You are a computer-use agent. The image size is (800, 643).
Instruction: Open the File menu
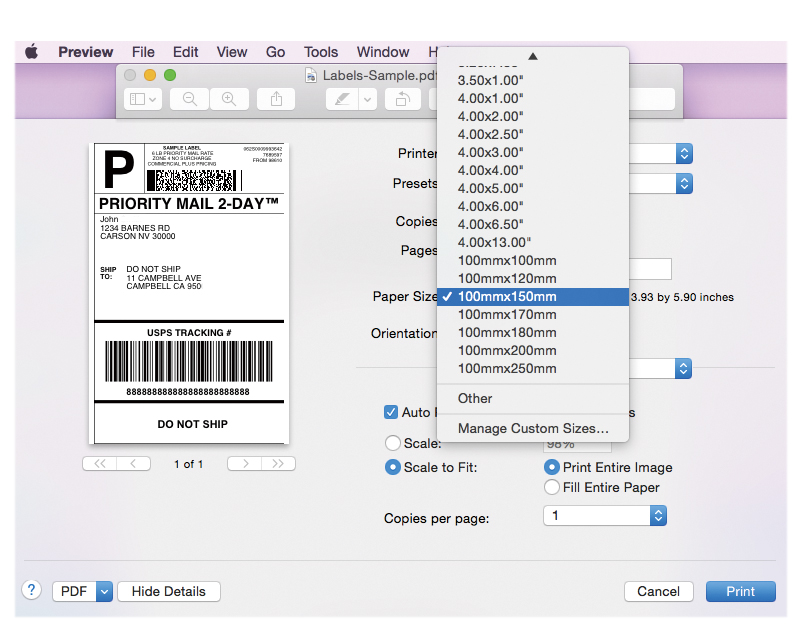tap(143, 52)
